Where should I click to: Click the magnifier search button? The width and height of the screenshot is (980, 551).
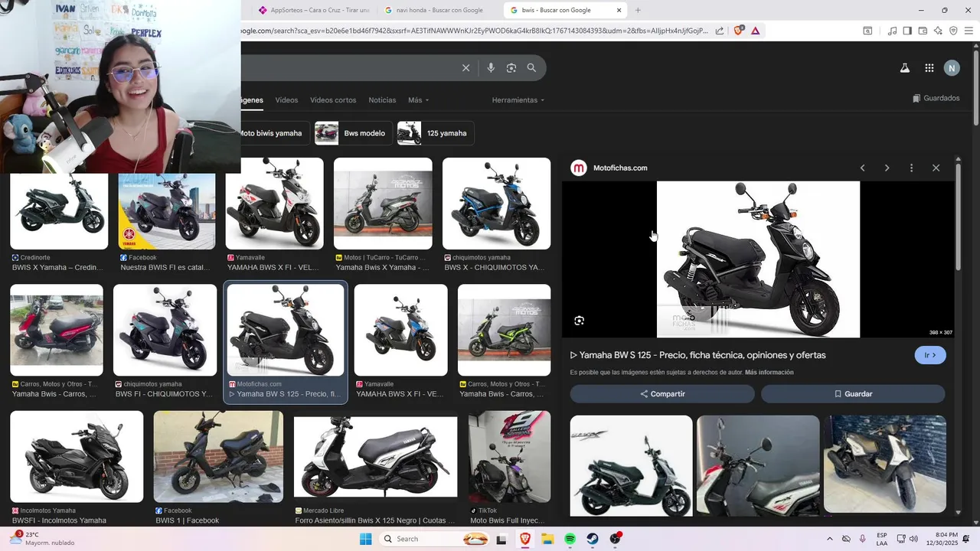tap(531, 68)
